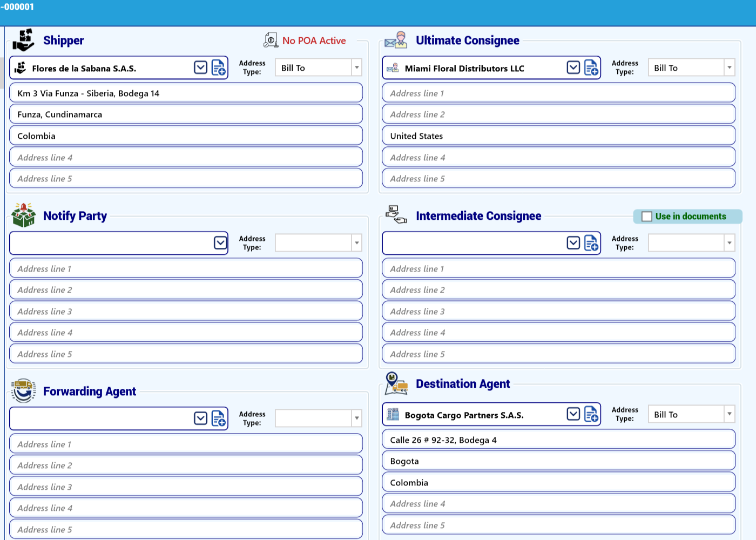Expand the Forwarding Agent entity picker
This screenshot has width=756, height=540.
point(200,418)
